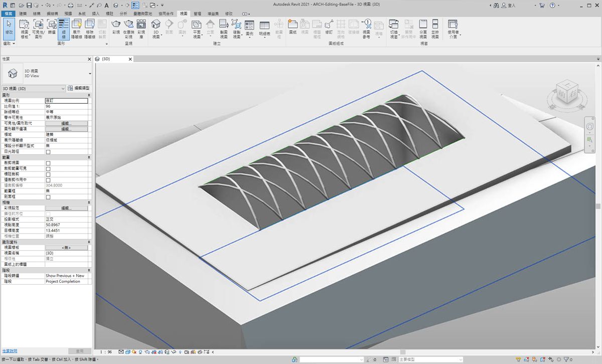The height and width of the screenshot is (364, 602).
Task: Toggle 遠裁剪作用中 far clip active checkbox
Action: [x=48, y=180]
